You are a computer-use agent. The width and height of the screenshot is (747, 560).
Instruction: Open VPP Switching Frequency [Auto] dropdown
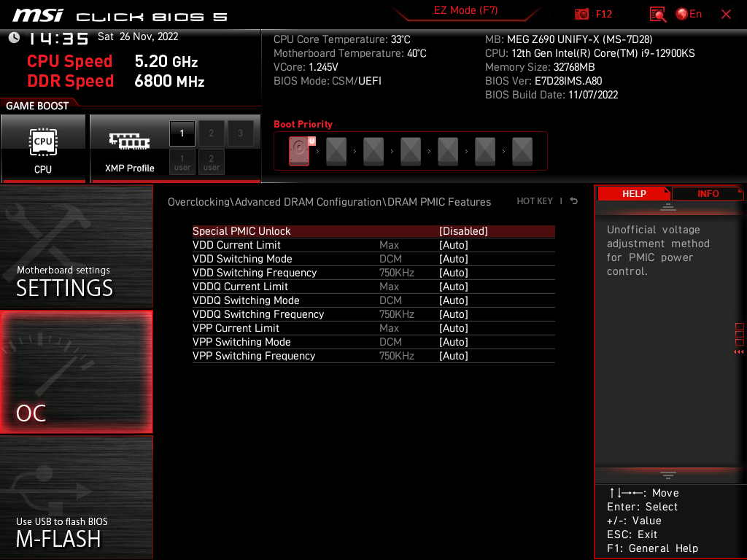pos(454,355)
